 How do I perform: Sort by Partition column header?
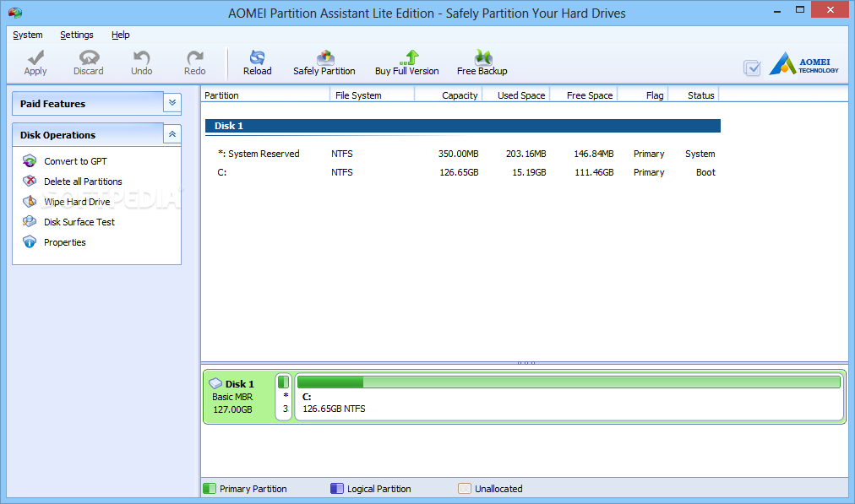tap(265, 95)
